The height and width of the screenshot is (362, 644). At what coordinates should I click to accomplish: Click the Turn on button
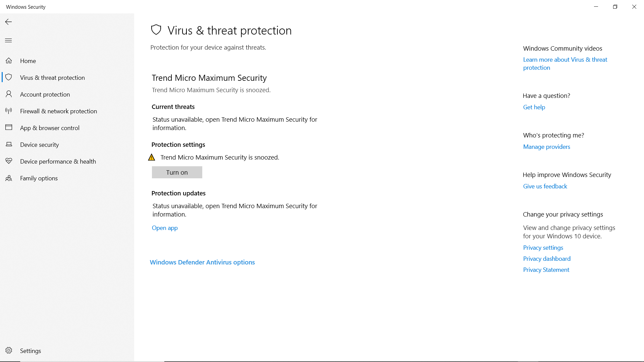tap(177, 172)
